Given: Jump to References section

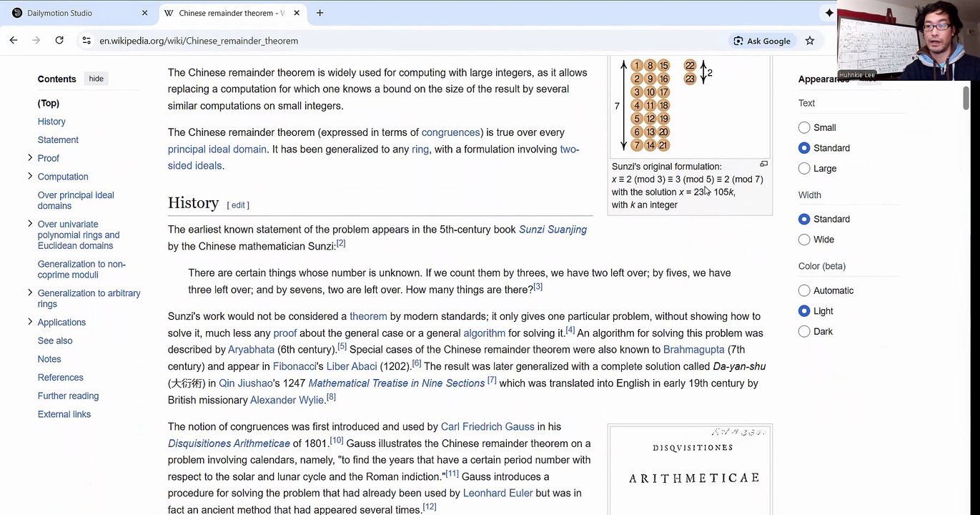Looking at the screenshot, I should 61,378.
